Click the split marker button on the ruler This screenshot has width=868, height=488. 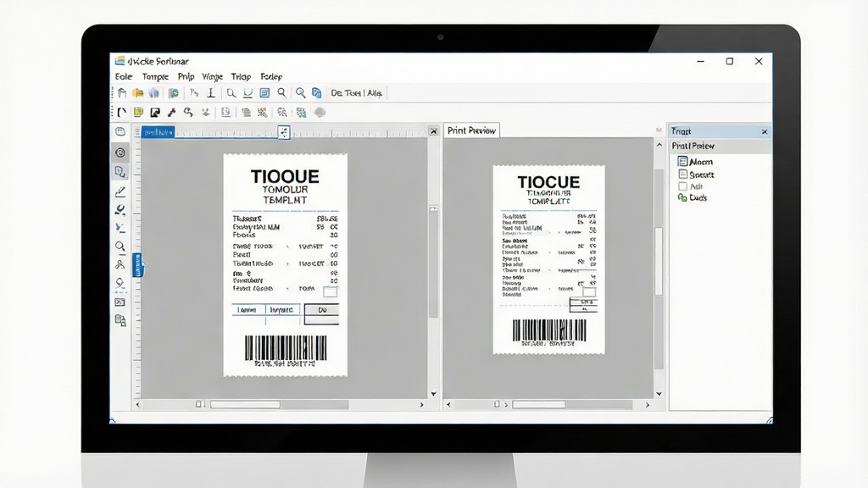[x=284, y=132]
